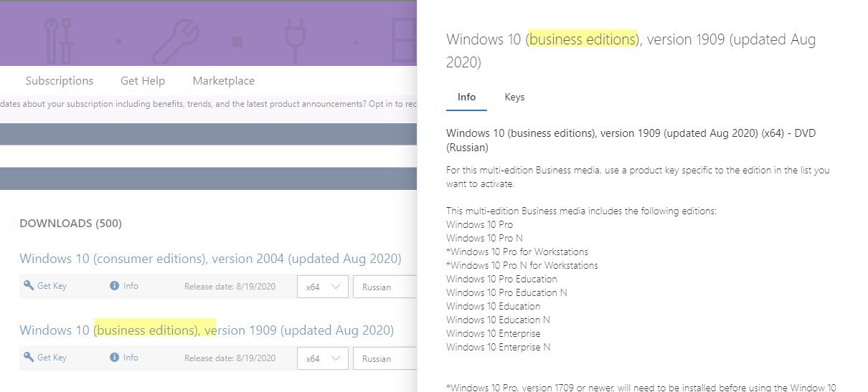Expand x64 architecture dropdown for business editions
Viewport: 868px width, 392px height.
pyautogui.click(x=323, y=358)
